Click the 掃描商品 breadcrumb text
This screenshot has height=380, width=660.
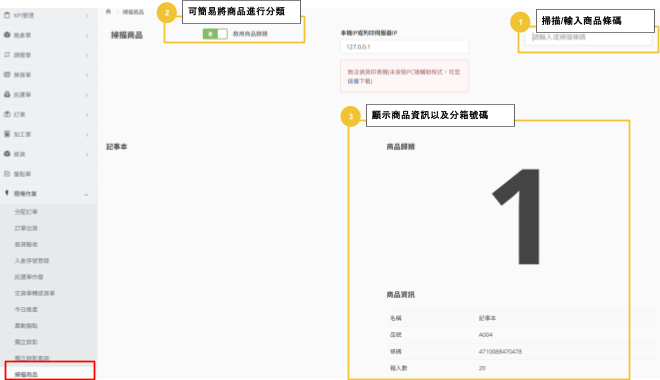coord(133,12)
